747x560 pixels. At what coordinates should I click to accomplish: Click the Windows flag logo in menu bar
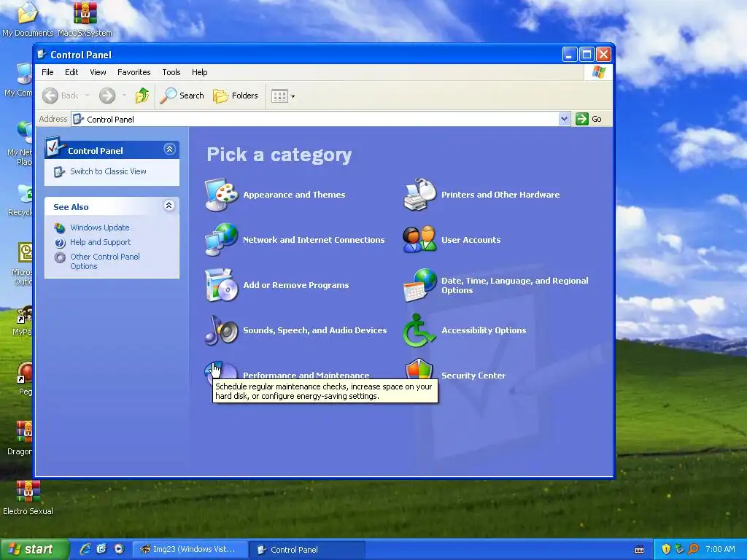598,72
